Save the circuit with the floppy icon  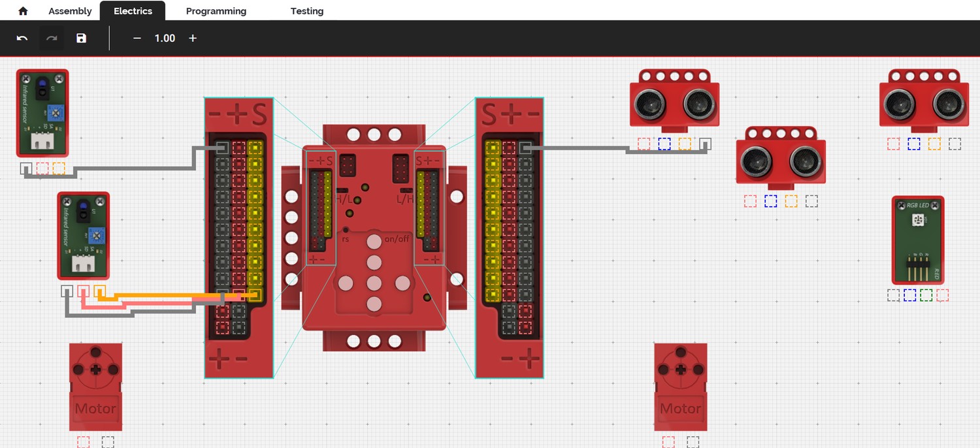[81, 39]
